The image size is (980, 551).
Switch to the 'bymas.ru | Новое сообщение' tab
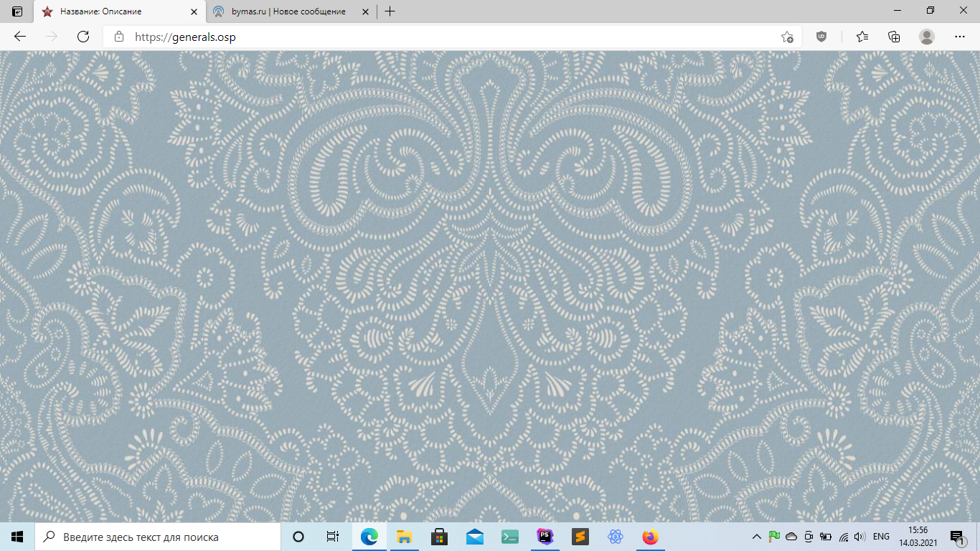(293, 11)
